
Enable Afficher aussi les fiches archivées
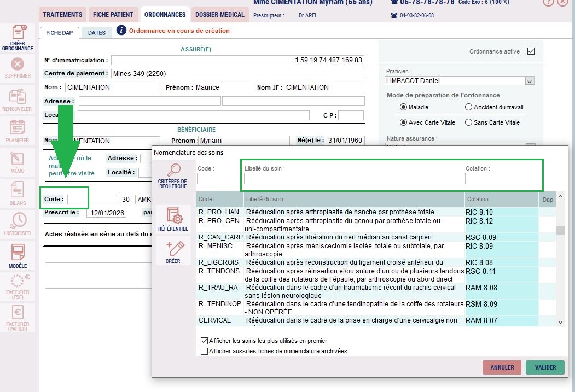click(x=205, y=351)
